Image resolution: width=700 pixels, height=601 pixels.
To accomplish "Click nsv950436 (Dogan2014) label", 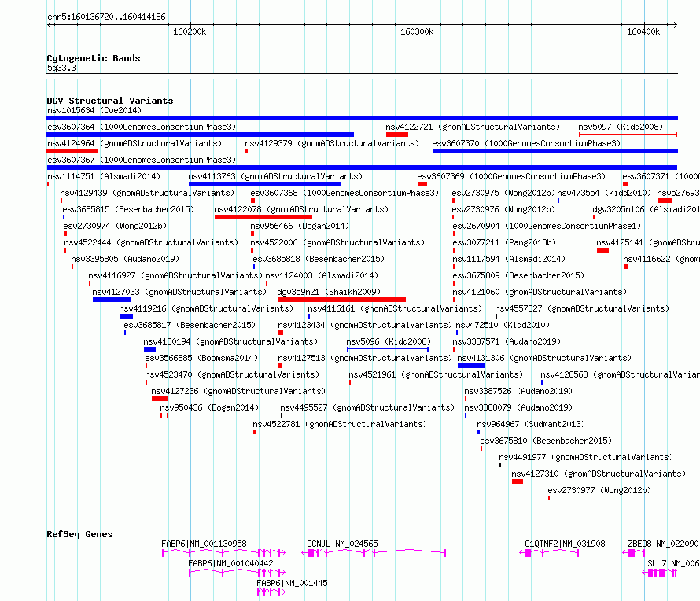I will [209, 407].
